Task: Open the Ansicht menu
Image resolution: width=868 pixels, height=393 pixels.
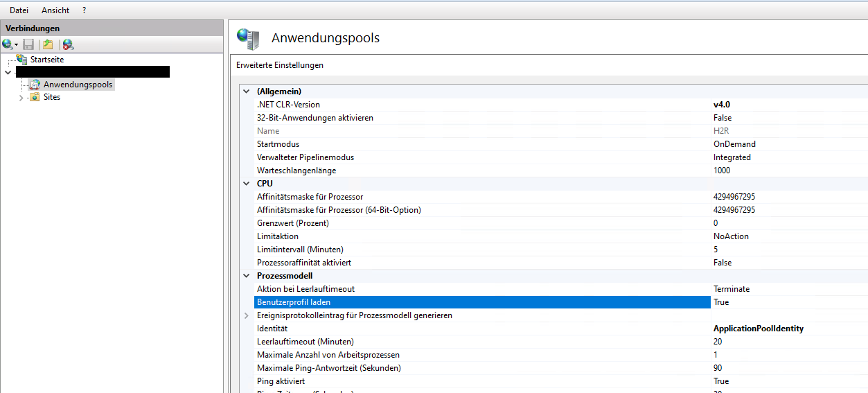Action: click(55, 10)
